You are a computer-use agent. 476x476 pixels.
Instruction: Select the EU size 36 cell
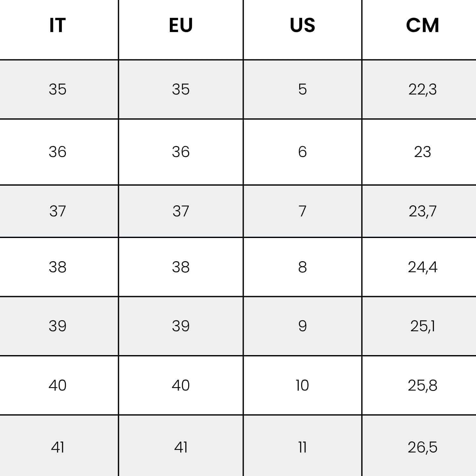point(181,152)
